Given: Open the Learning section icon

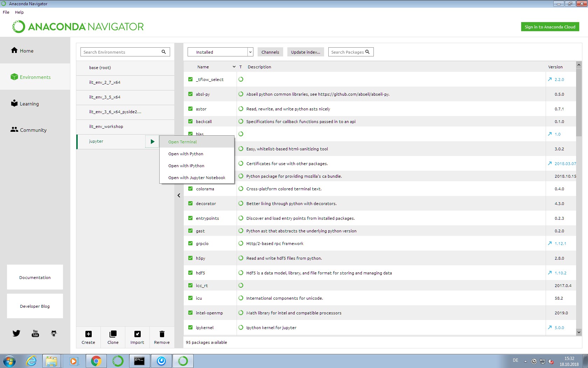Looking at the screenshot, I should pos(14,103).
